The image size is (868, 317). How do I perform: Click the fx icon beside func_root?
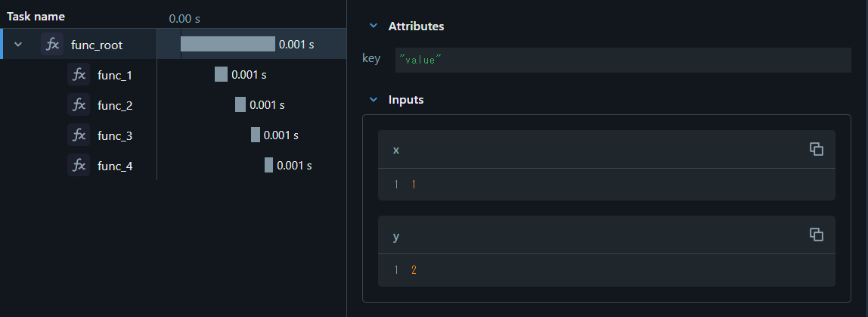point(52,45)
